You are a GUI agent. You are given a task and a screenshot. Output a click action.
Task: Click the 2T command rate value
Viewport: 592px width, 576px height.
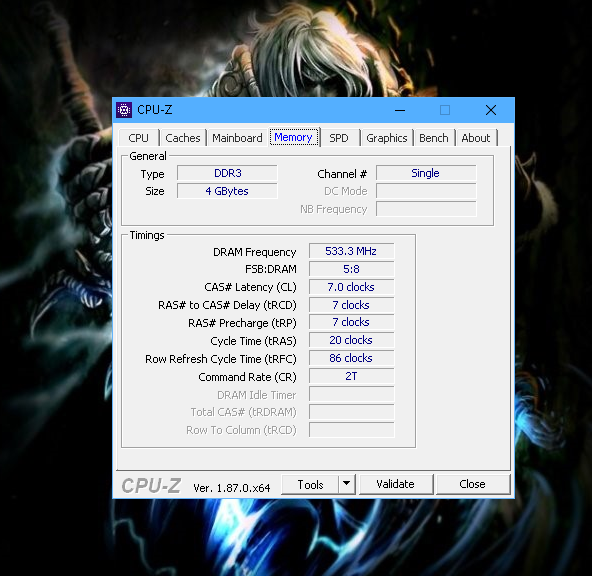tap(352, 376)
